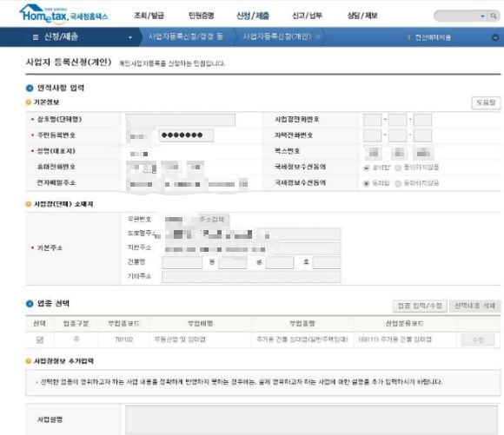The image size is (504, 435).
Task: Click the 업종 입력/수정 button
Action: pos(420,306)
